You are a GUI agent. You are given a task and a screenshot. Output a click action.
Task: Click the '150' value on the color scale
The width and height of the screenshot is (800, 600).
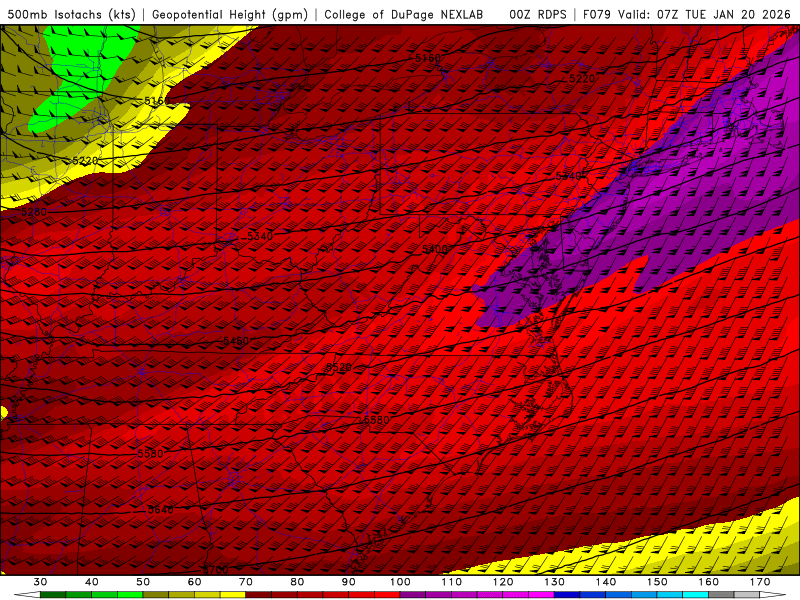[657, 582]
